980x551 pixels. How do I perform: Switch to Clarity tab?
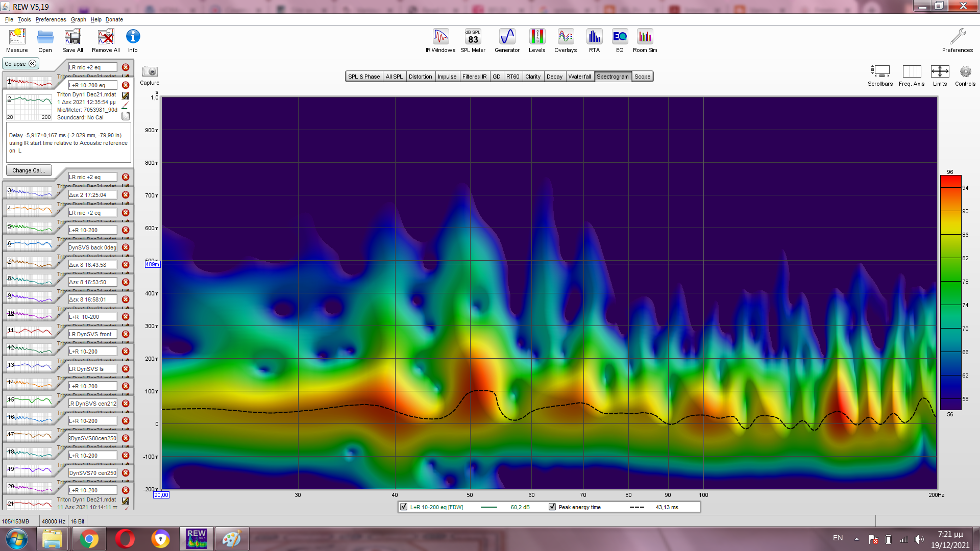click(533, 77)
